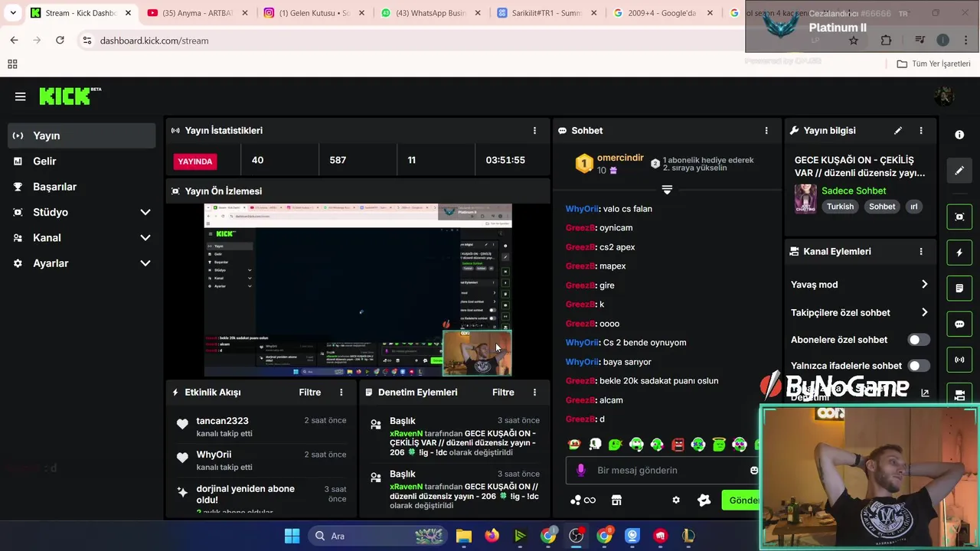Open Yayın bilgisi panel options menu
The width and height of the screenshot is (980, 551).
921,131
